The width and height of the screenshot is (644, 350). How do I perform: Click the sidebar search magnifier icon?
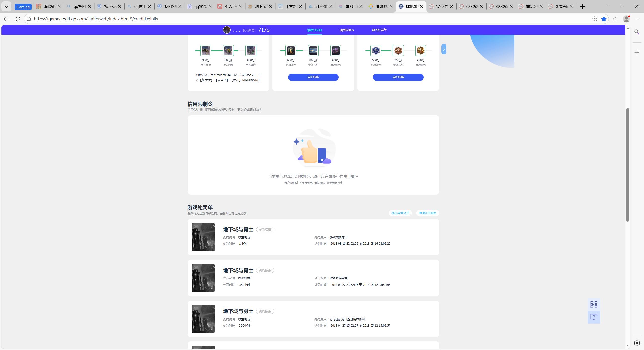(x=637, y=32)
